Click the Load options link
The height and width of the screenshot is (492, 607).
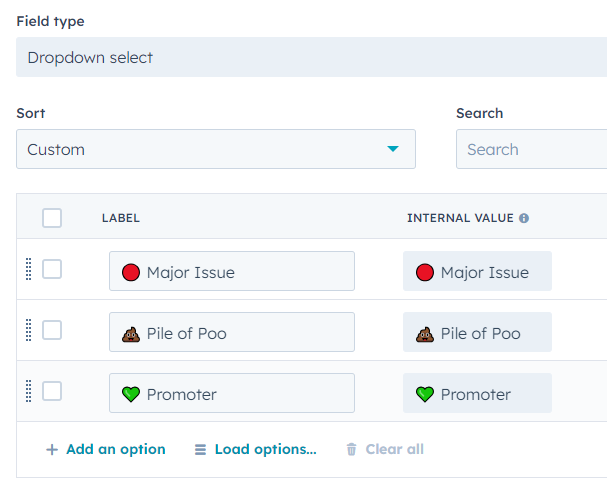click(265, 450)
